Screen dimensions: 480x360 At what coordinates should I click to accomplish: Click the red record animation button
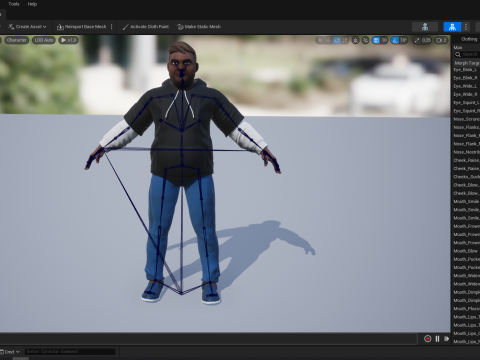coord(427,339)
